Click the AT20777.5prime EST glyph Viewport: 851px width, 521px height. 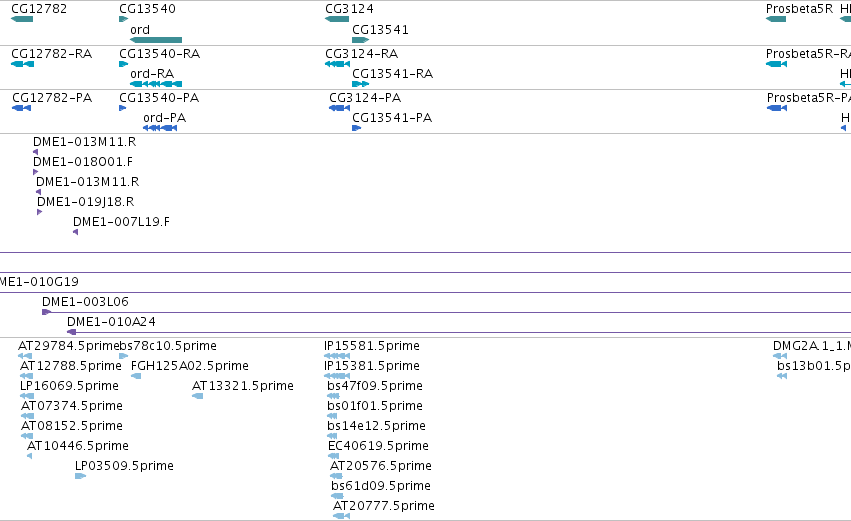(x=341, y=516)
